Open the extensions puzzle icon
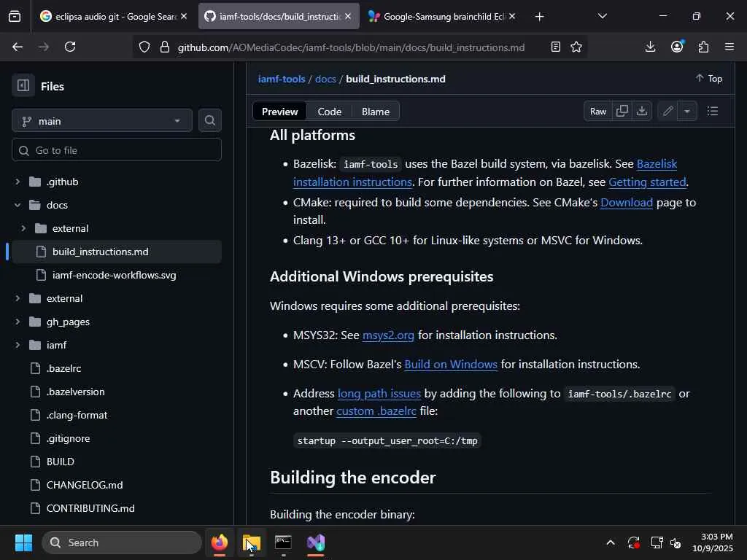The height and width of the screenshot is (560, 747). click(703, 47)
